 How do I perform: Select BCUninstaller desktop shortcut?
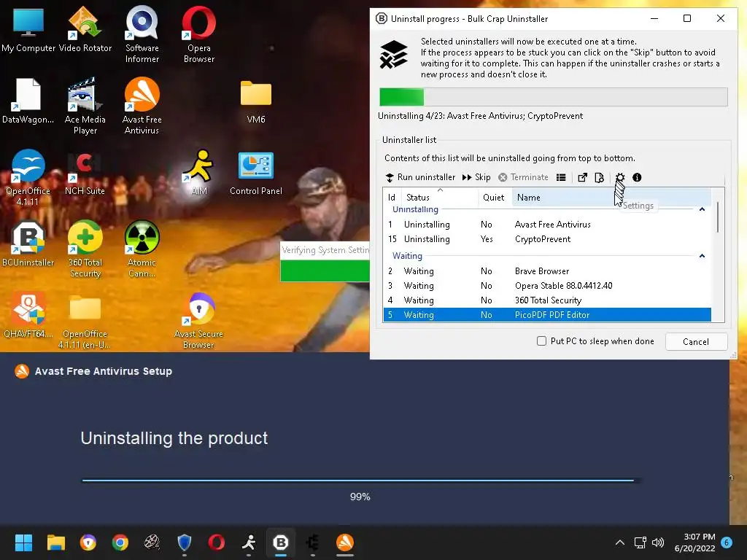pyautogui.click(x=28, y=244)
